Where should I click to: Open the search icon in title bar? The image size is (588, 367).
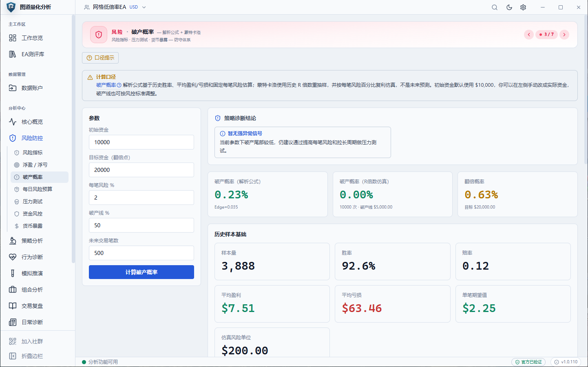(x=495, y=7)
